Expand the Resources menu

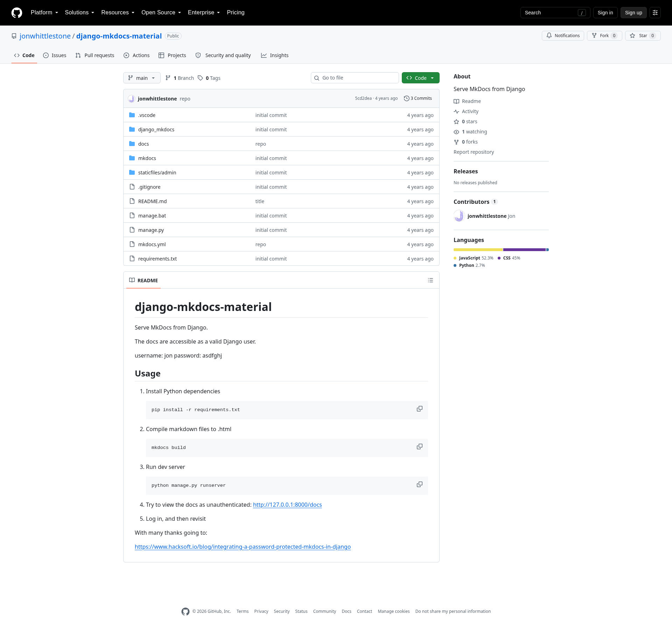click(118, 13)
